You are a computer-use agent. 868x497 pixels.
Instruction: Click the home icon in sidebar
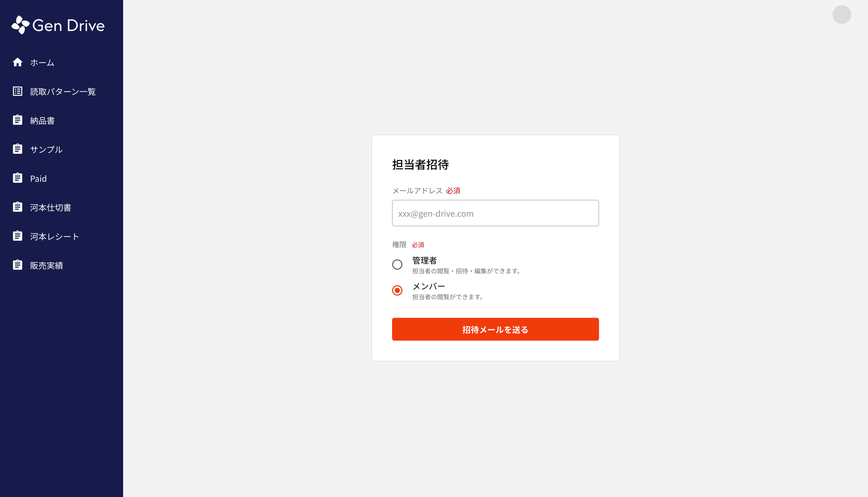[x=17, y=62]
